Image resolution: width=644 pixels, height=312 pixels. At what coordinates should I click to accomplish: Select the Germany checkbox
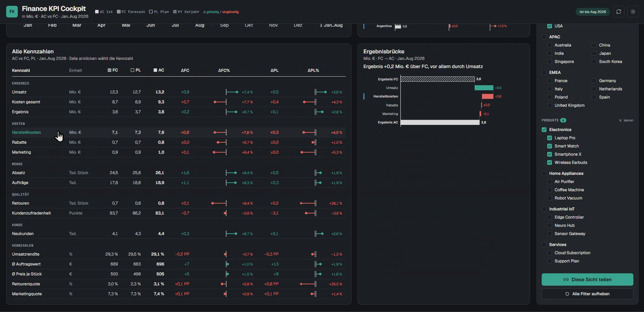tap(594, 81)
